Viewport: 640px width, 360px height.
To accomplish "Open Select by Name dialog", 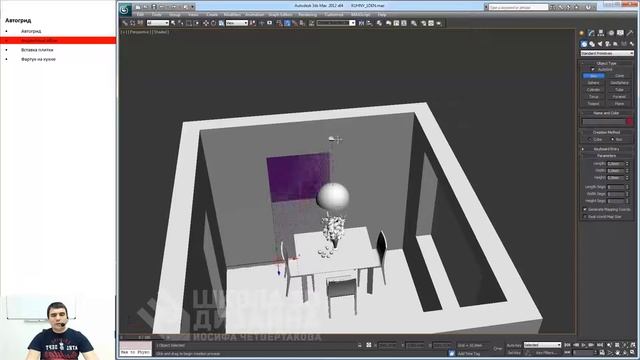I will [x=180, y=23].
